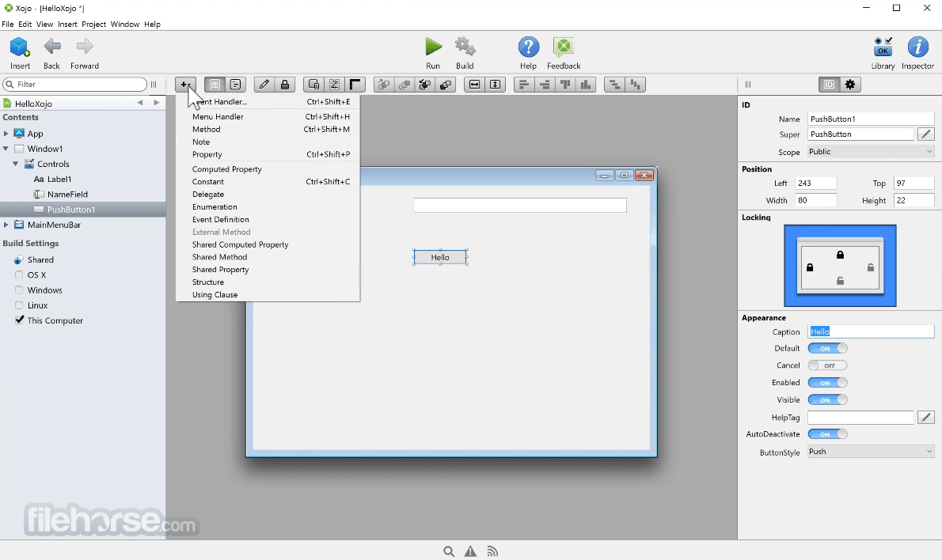Align controls to bottom edges icon
Viewport: 942px width, 560px height.
tap(586, 85)
